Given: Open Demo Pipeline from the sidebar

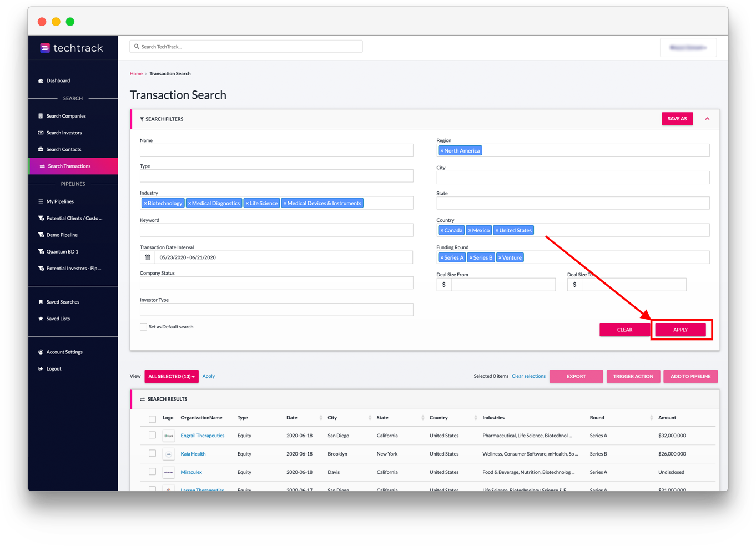Looking at the screenshot, I should click(61, 235).
